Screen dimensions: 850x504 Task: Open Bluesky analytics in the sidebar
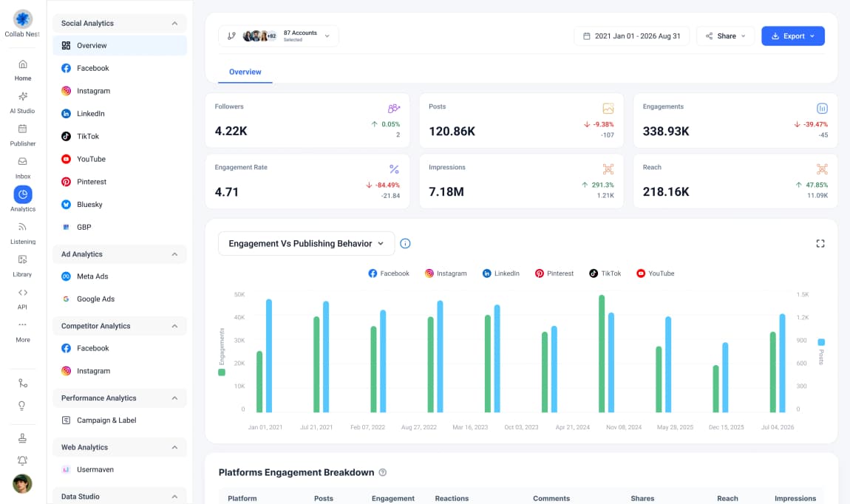[120, 205]
